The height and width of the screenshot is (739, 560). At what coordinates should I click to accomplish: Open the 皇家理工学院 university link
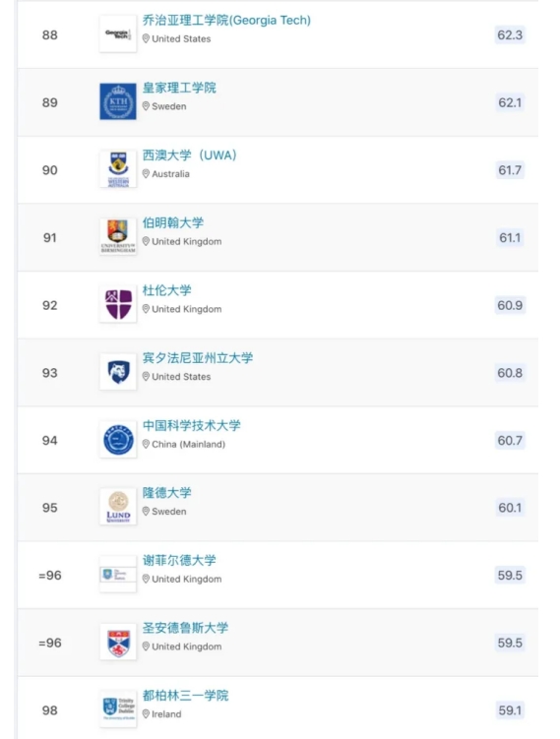point(179,88)
